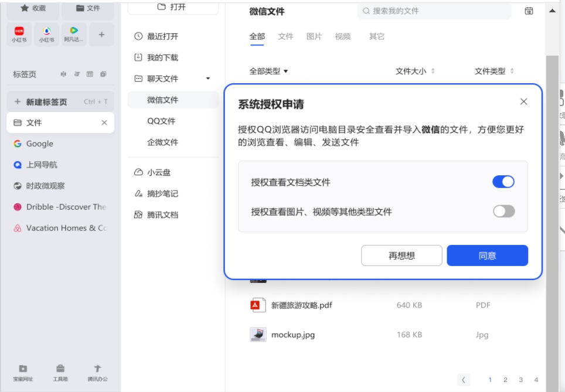The height and width of the screenshot is (392, 565).
Task: Switch to the 全部 filter tab
Action: tap(257, 36)
